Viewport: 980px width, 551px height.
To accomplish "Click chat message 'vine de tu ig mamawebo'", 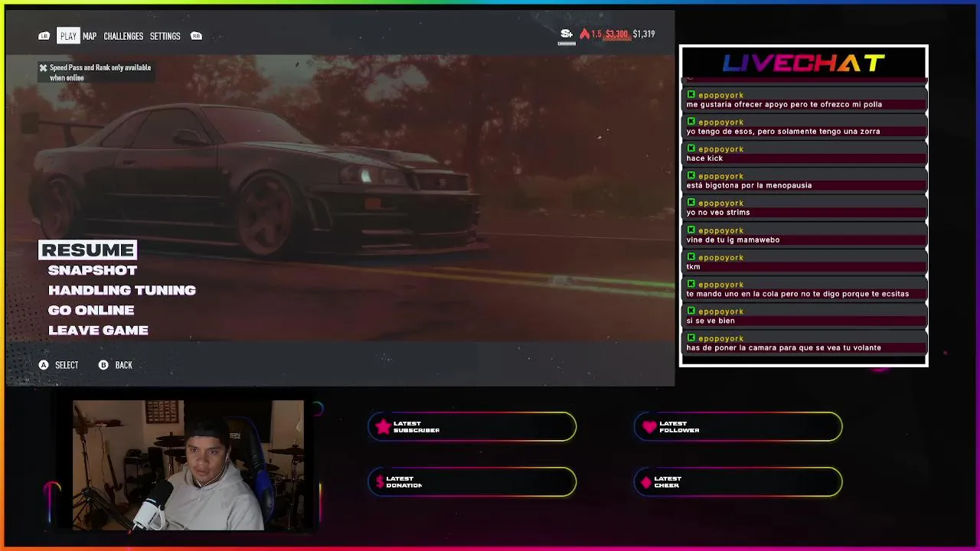I will [733, 240].
